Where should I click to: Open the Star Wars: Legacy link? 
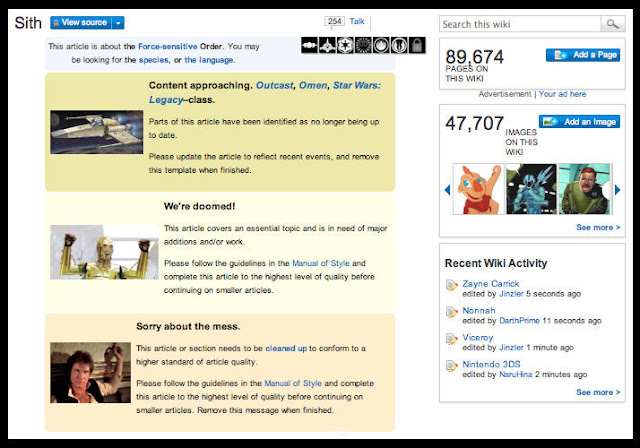(x=356, y=85)
